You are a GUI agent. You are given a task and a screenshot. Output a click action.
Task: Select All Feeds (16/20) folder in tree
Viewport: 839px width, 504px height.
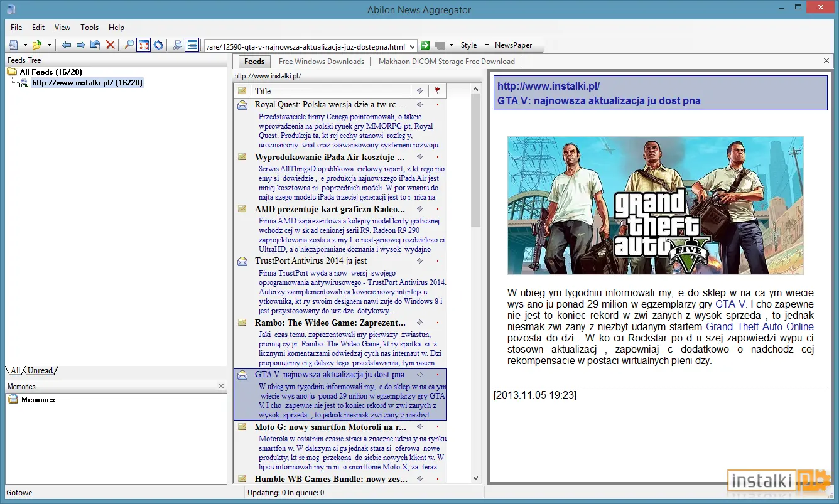pyautogui.click(x=51, y=72)
